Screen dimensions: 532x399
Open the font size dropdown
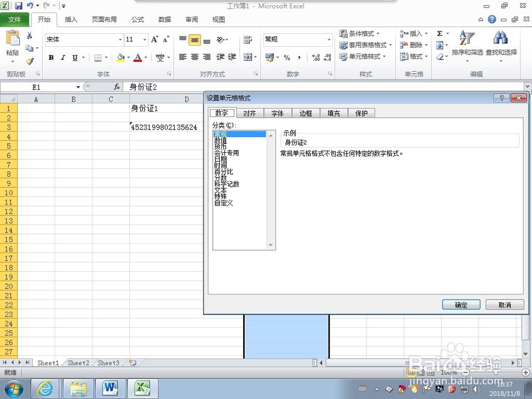[145, 40]
